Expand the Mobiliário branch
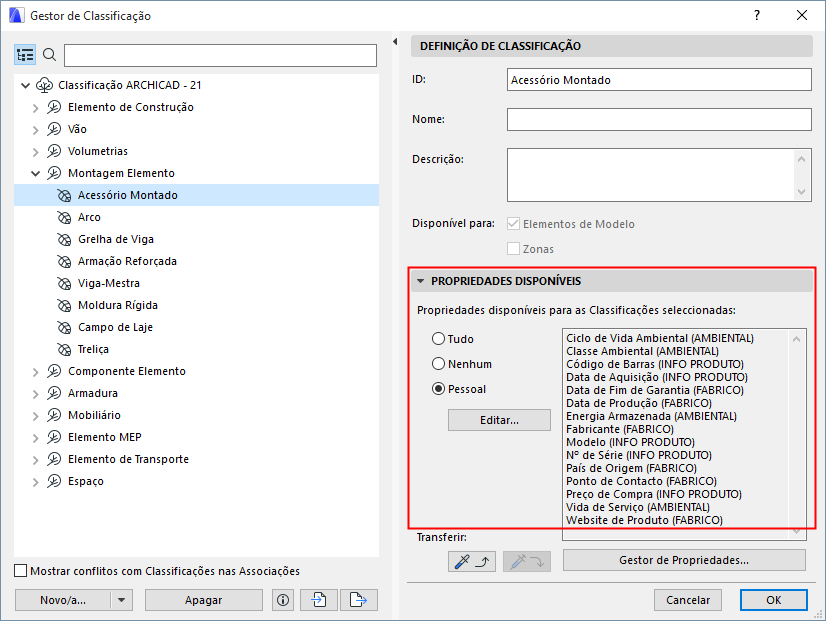This screenshot has width=826, height=621. (35, 416)
